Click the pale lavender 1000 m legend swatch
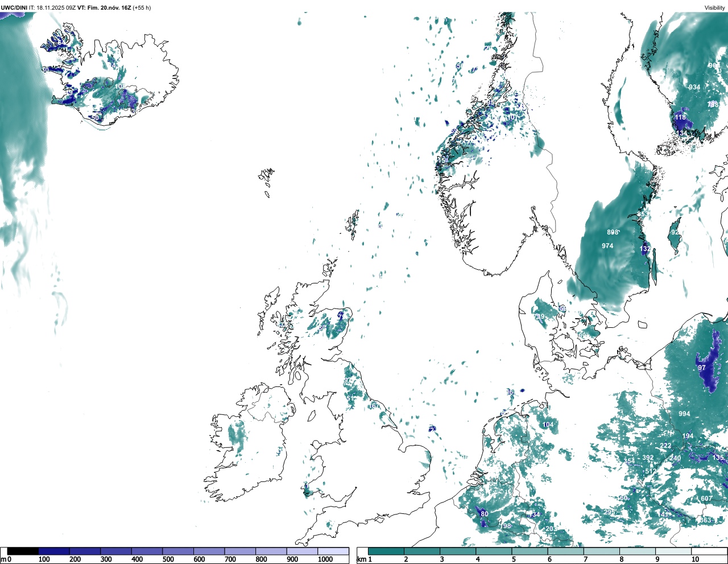This screenshot has width=728, height=564. tap(333, 551)
